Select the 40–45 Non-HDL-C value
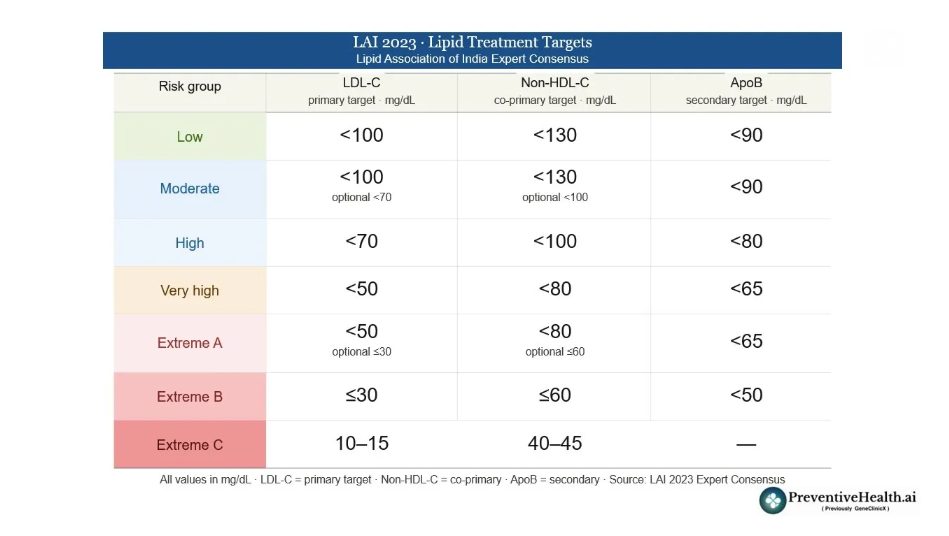This screenshot has width=949, height=536. pos(555,443)
